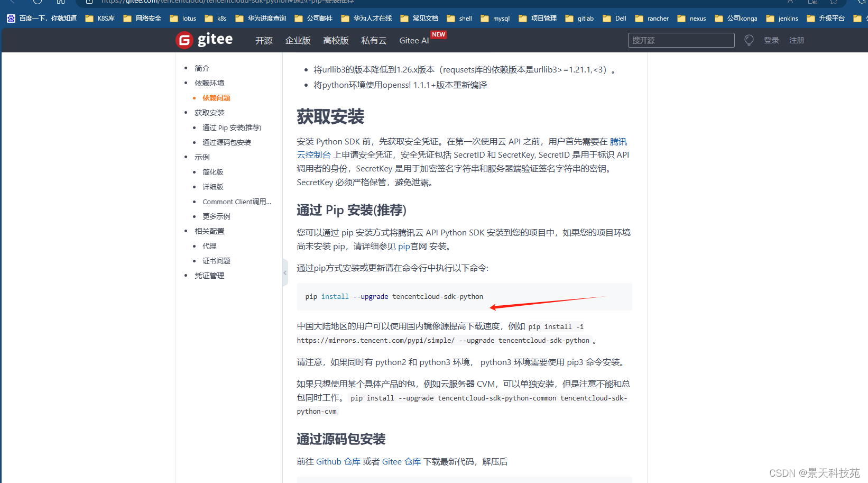This screenshot has width=868, height=483.
Task: Toggle the lightbulb theme switch on Gitee navbar
Action: pos(749,40)
